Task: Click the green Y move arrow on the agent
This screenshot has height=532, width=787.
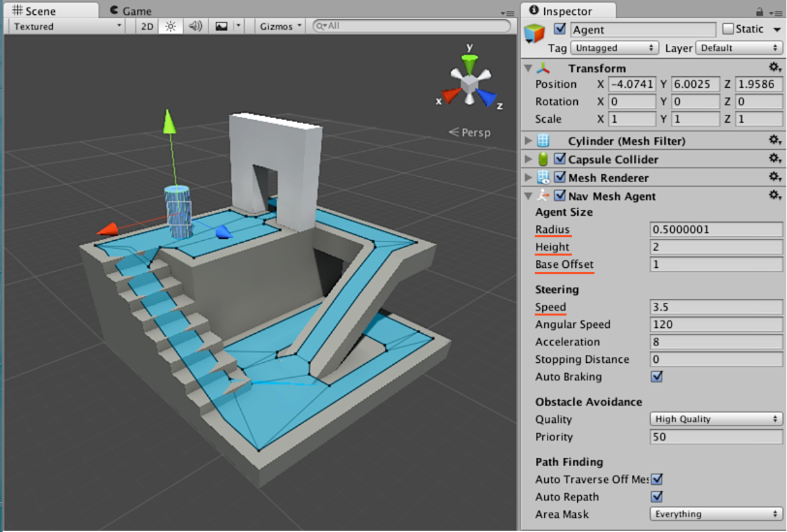Action: pyautogui.click(x=169, y=121)
